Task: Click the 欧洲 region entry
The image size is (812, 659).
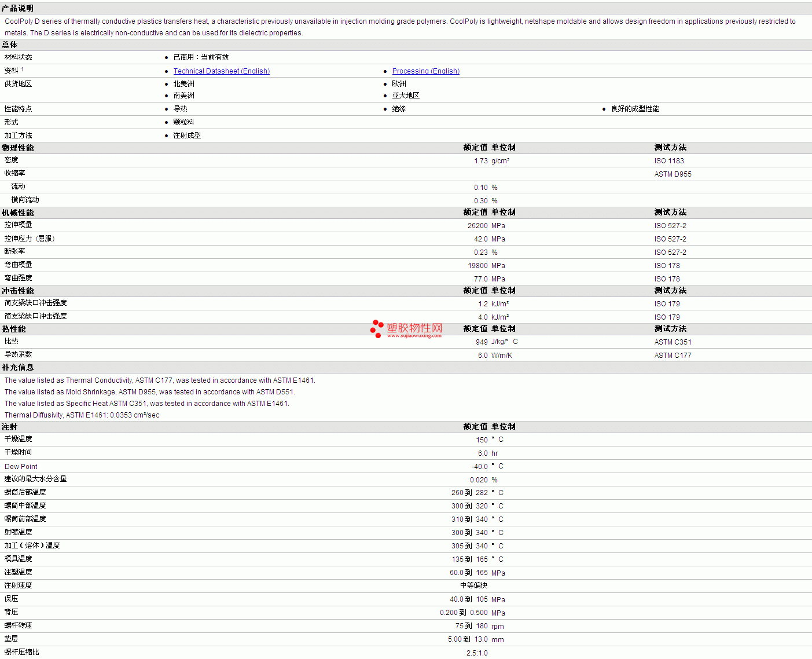Action: coord(399,84)
